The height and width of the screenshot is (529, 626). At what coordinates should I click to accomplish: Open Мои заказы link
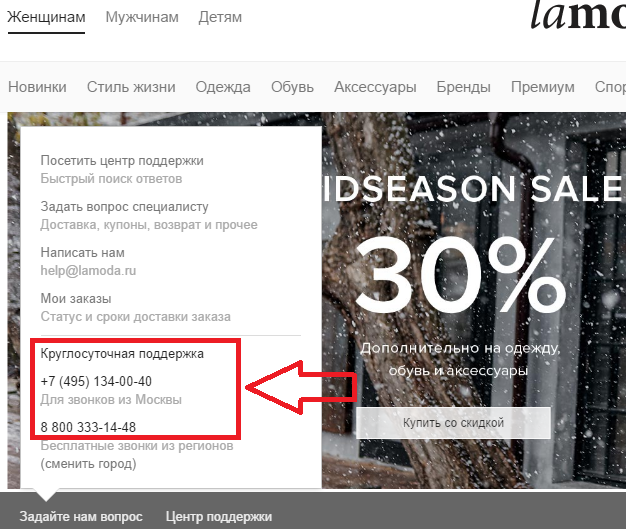point(76,298)
